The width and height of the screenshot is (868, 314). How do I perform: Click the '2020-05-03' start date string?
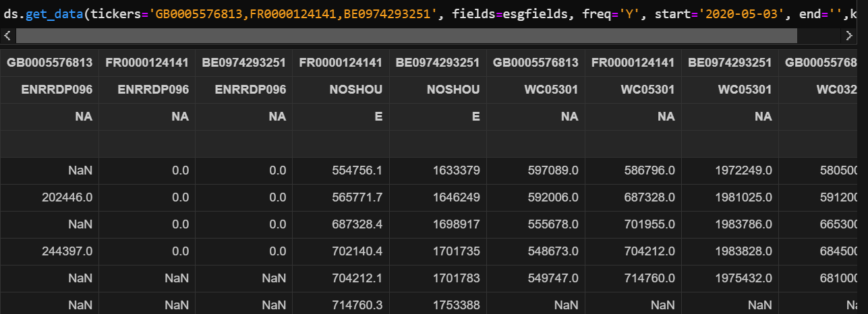click(x=739, y=13)
